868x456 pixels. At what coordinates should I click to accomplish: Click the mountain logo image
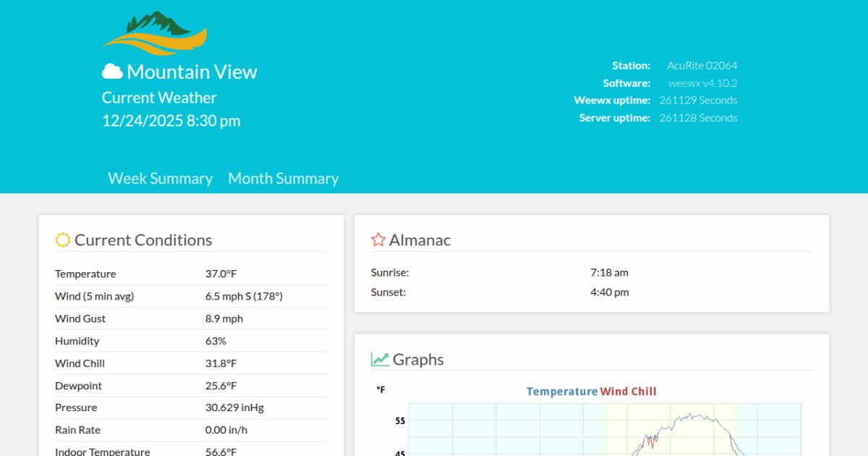click(x=155, y=33)
